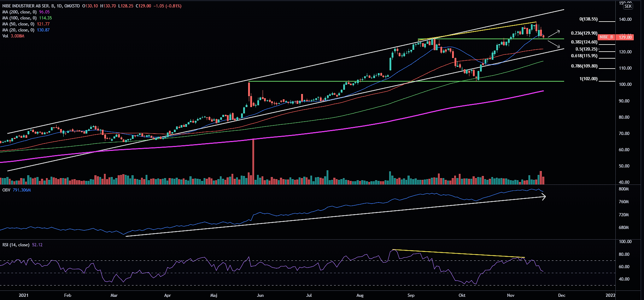Click the red NIBE_B price label tag
The width and height of the screenshot is (644, 300).
tap(606, 37)
